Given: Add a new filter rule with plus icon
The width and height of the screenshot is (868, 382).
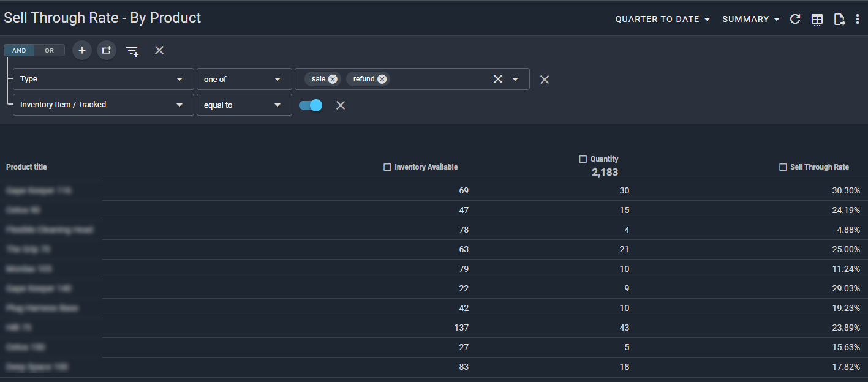Looking at the screenshot, I should pyautogui.click(x=82, y=50).
